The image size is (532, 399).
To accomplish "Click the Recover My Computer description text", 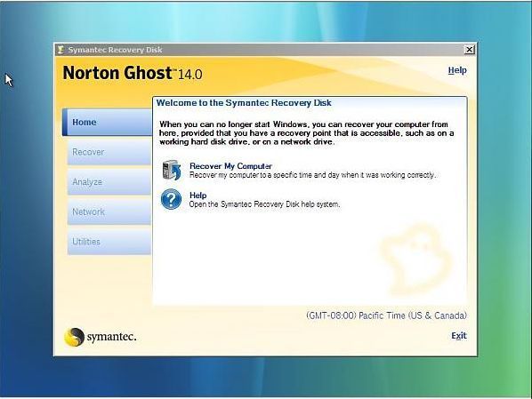I will click(x=312, y=175).
